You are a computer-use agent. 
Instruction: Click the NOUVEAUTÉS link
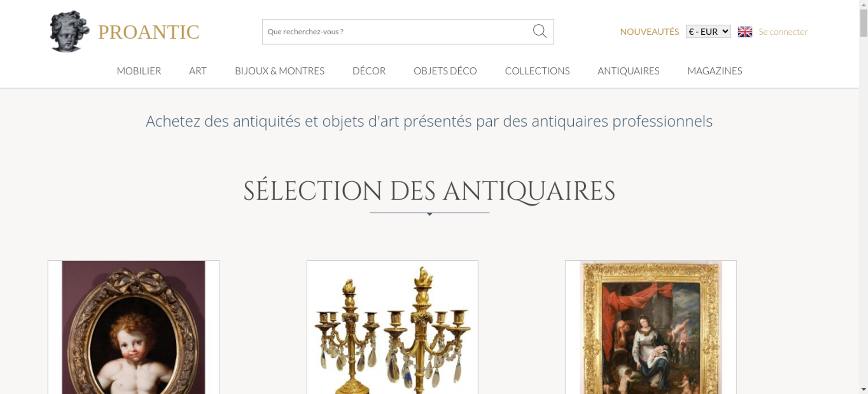coord(649,32)
